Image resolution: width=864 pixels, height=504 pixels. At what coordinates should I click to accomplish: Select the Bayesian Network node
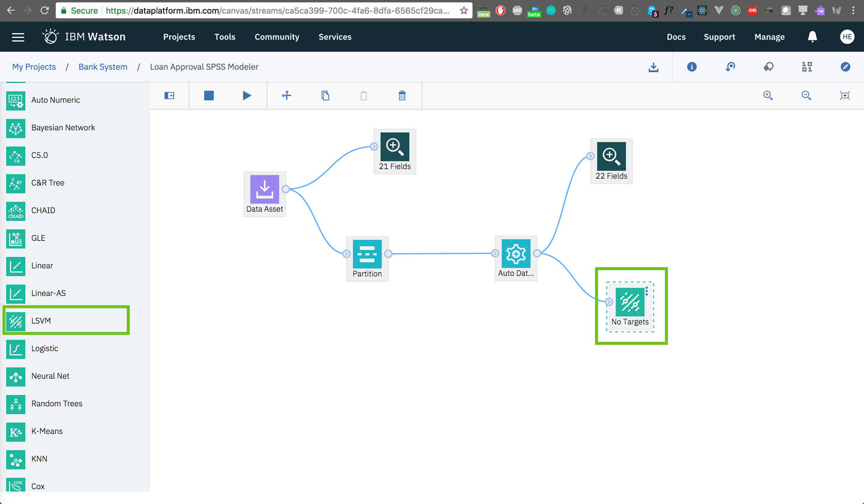(62, 128)
